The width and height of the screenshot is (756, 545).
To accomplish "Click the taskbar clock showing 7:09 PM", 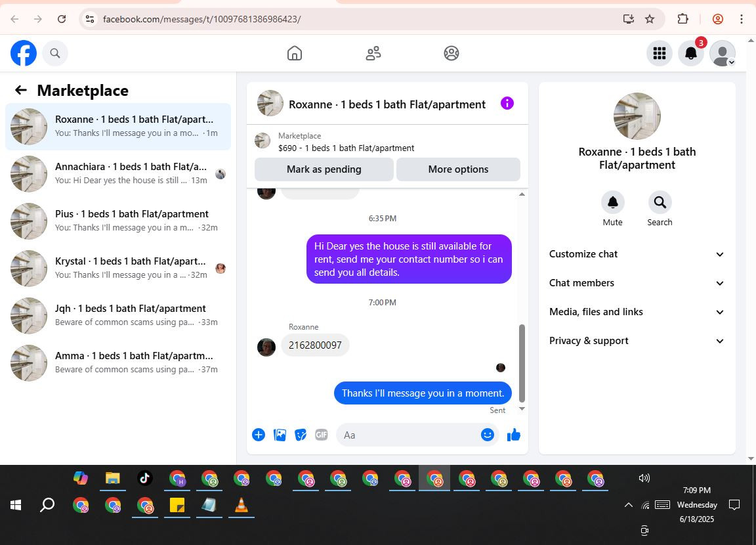I will click(697, 490).
